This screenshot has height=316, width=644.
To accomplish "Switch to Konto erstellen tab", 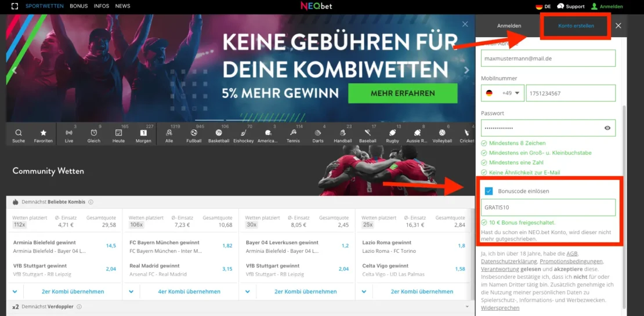I will tap(576, 26).
